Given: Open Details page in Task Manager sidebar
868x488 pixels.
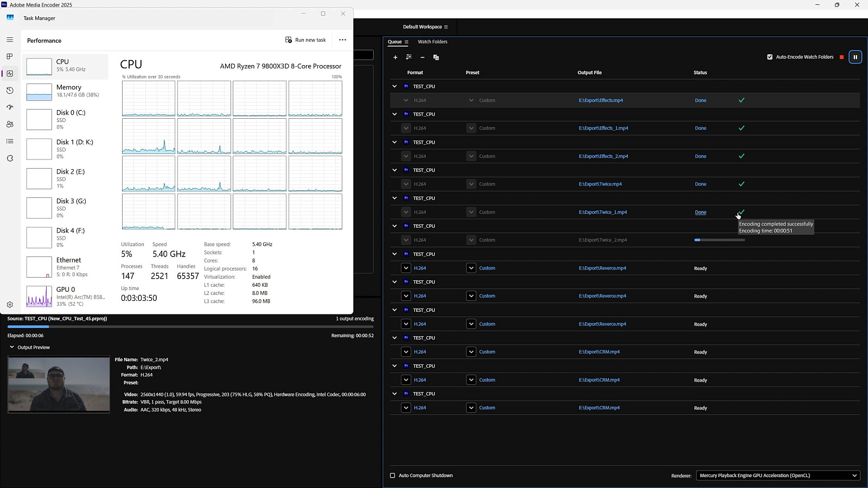Looking at the screenshot, I should (x=10, y=141).
